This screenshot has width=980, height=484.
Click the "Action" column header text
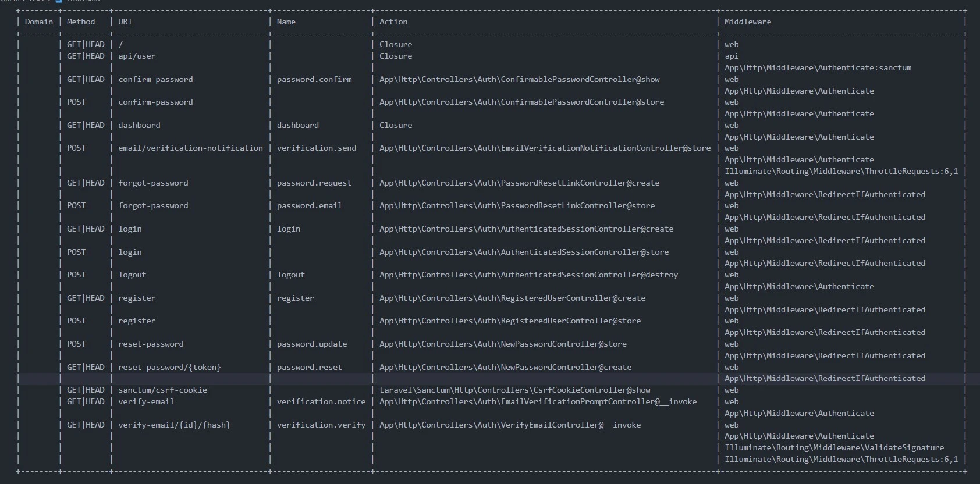pyautogui.click(x=393, y=22)
